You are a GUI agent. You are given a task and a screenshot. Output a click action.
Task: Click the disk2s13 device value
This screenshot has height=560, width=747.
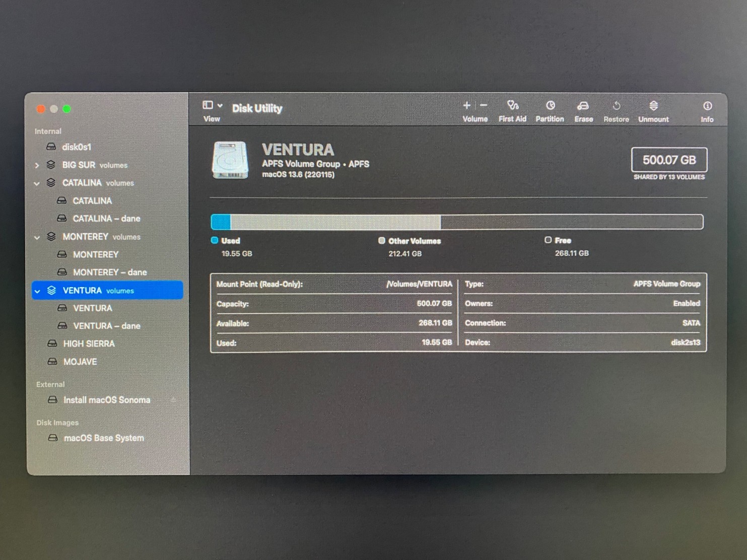click(x=686, y=342)
